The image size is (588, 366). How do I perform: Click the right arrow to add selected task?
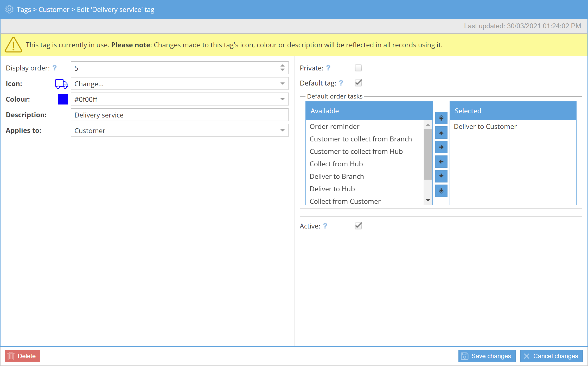coord(441,147)
